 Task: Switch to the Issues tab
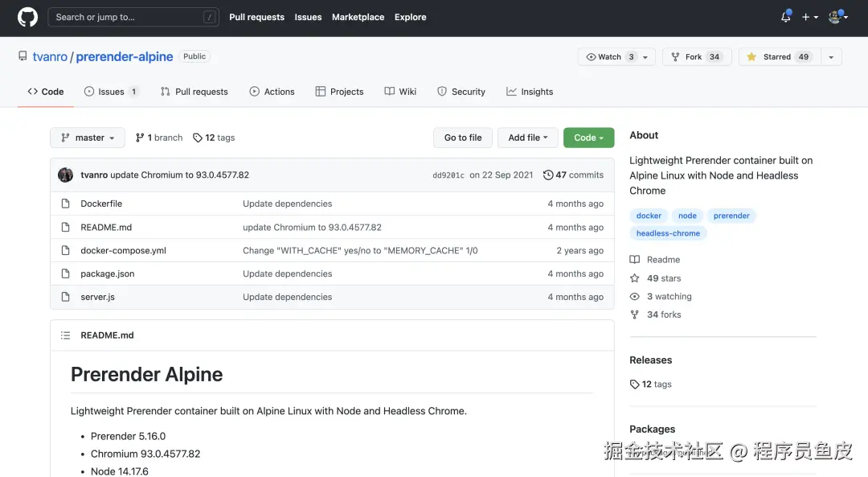point(111,92)
